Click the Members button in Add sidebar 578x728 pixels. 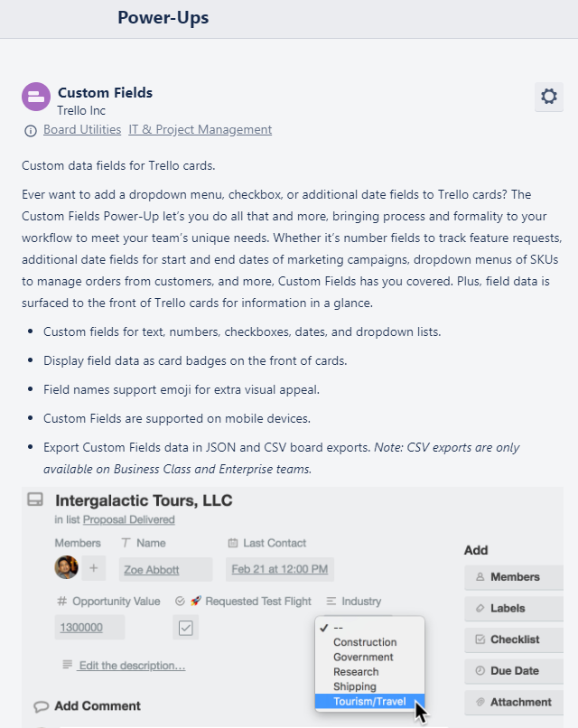pyautogui.click(x=513, y=577)
